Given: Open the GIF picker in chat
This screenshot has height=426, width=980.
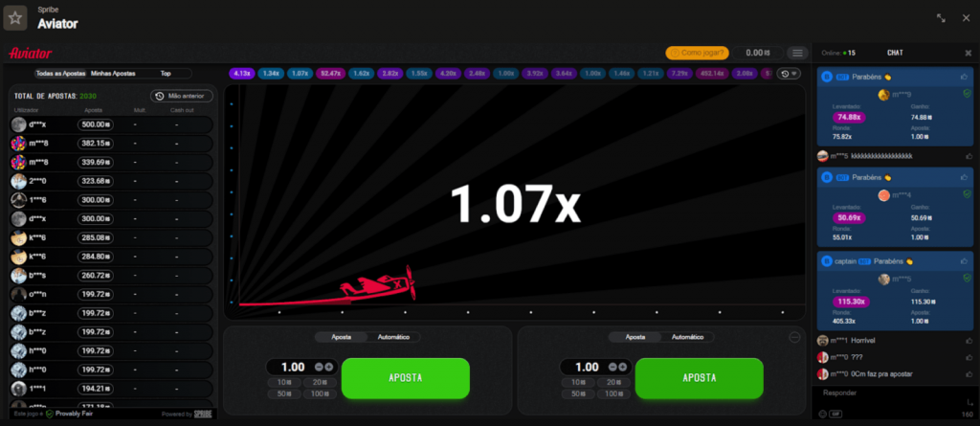Looking at the screenshot, I should point(835,415).
